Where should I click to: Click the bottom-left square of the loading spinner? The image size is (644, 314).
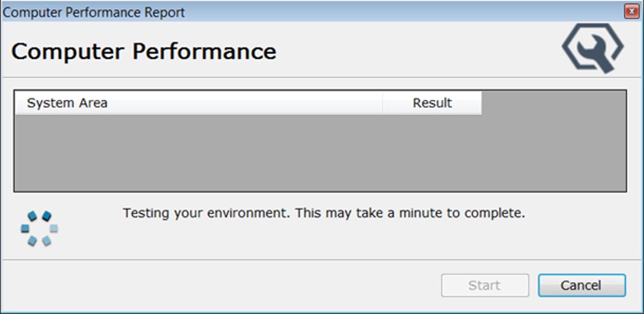click(32, 241)
